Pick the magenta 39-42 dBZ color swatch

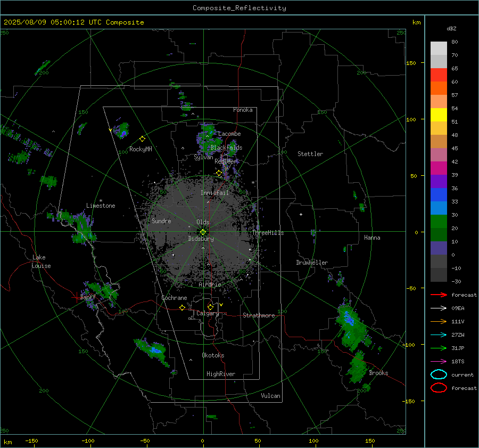coord(439,168)
